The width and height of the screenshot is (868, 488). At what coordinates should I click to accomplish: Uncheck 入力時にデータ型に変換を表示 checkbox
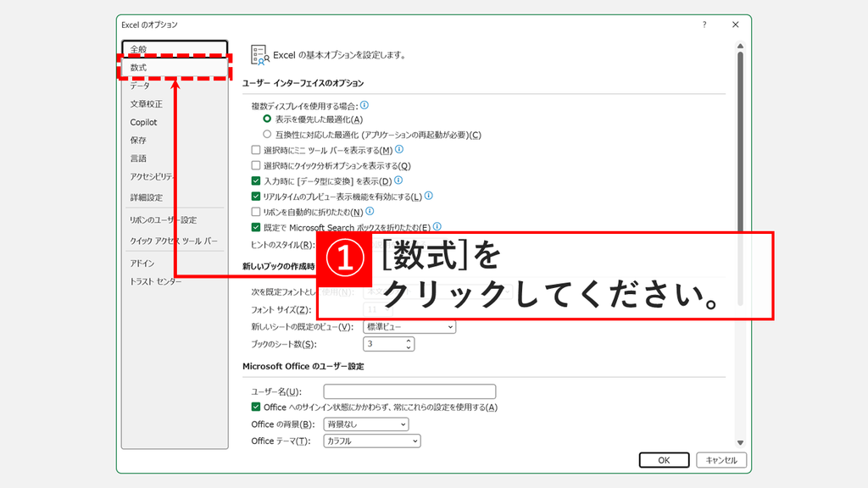coord(256,181)
